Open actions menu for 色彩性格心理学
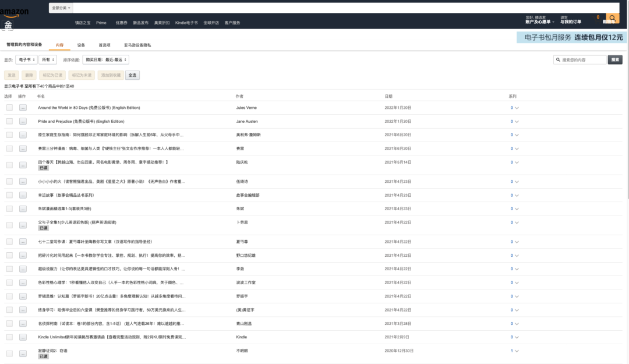This screenshot has width=629, height=364. coord(23,282)
